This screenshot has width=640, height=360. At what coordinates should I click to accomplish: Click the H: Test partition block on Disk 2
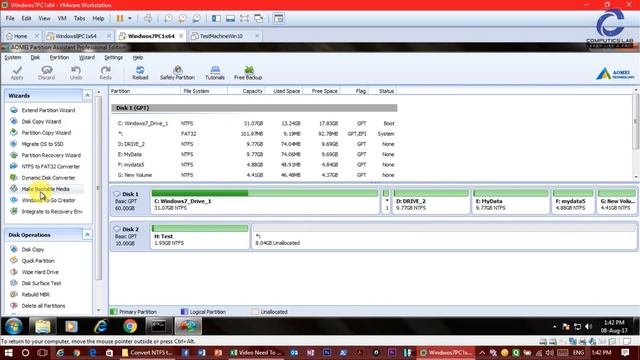click(200, 236)
